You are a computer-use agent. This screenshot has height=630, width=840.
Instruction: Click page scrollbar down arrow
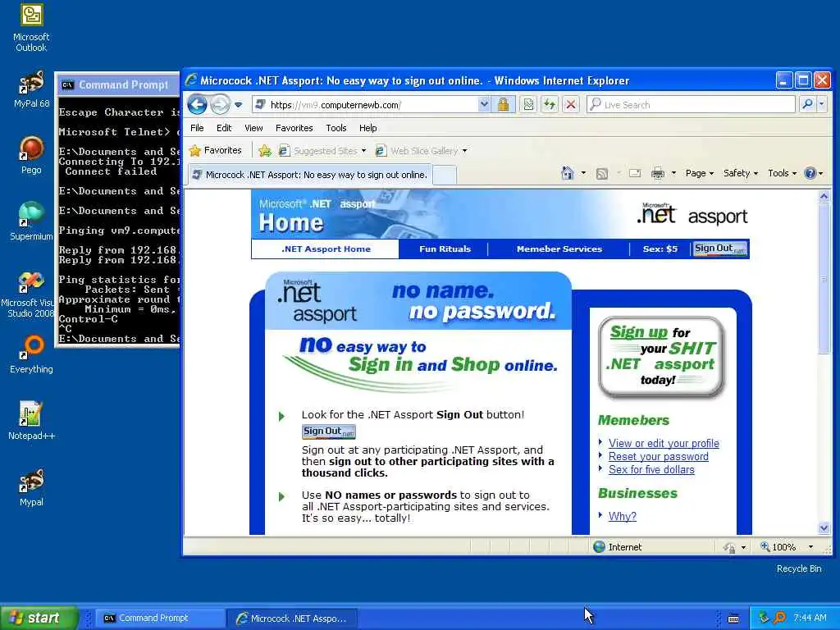coord(824,527)
